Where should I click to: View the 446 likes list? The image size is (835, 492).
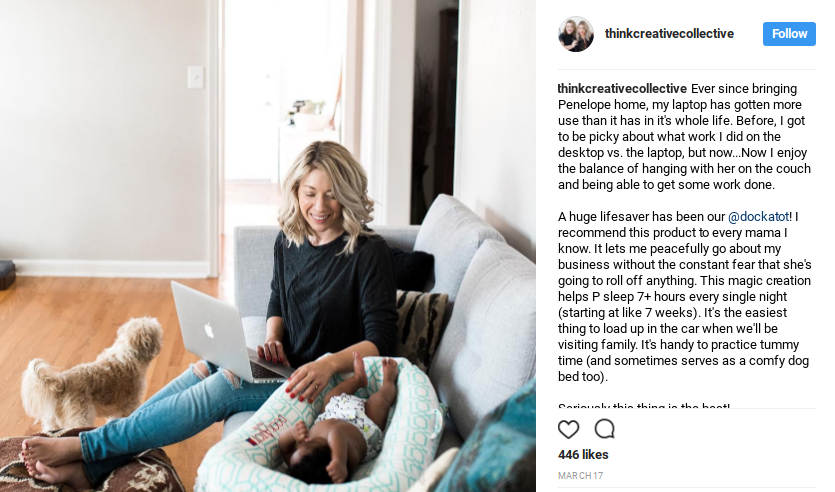[583, 454]
